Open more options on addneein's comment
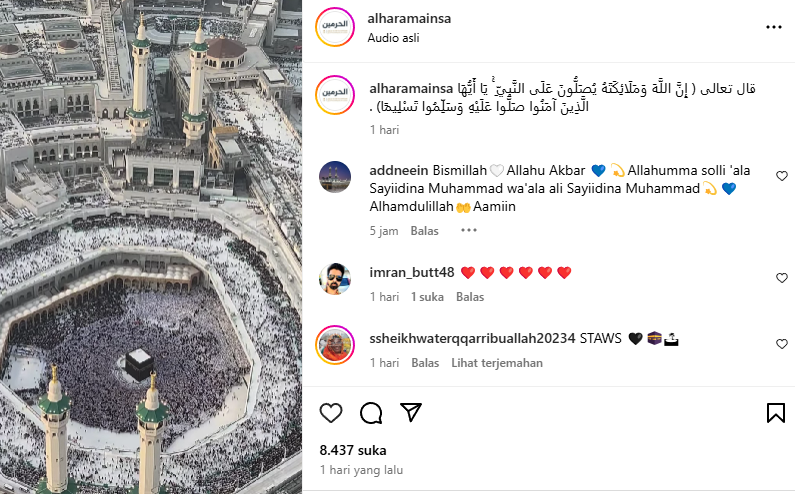This screenshot has width=795, height=494. click(468, 230)
